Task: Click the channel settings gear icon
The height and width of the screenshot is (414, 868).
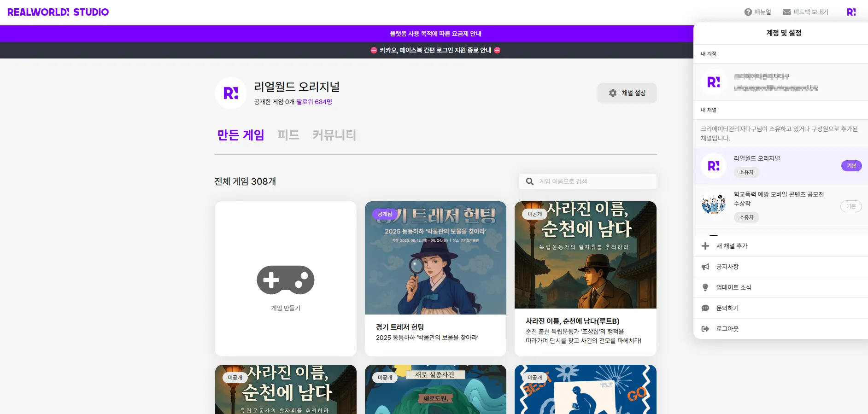Action: [x=613, y=93]
